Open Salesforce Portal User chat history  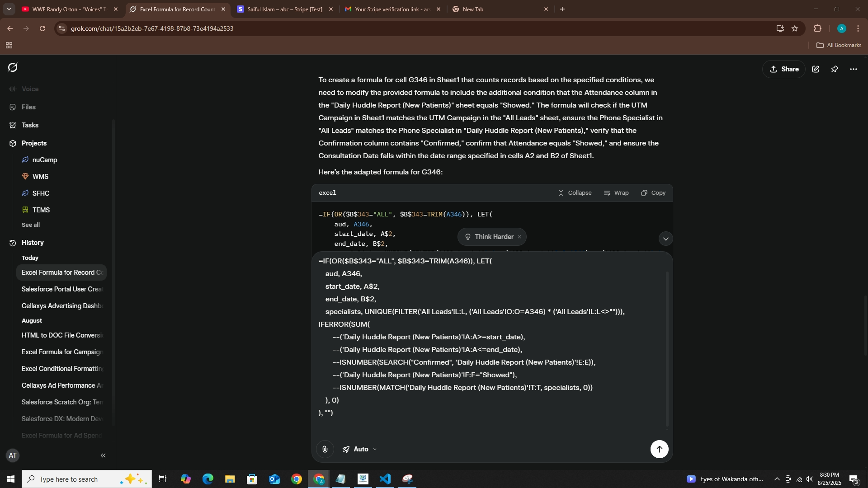pyautogui.click(x=62, y=289)
